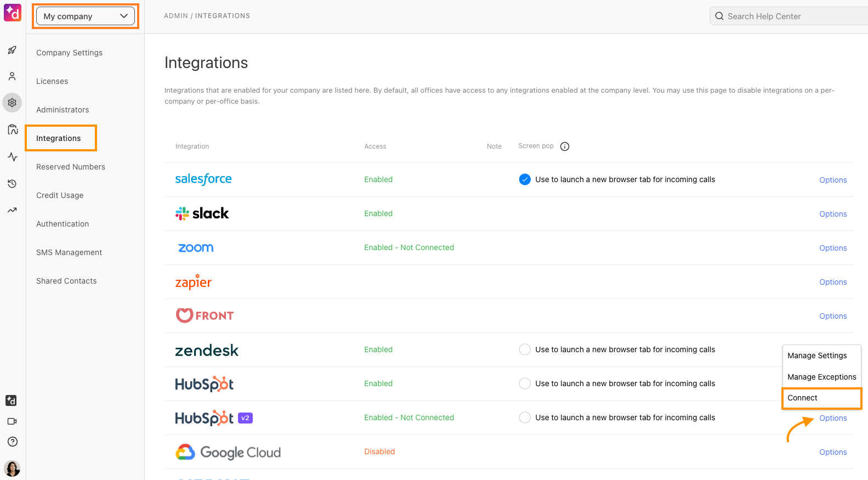Open Shared Contacts section
The height and width of the screenshot is (480, 868).
coord(66,281)
